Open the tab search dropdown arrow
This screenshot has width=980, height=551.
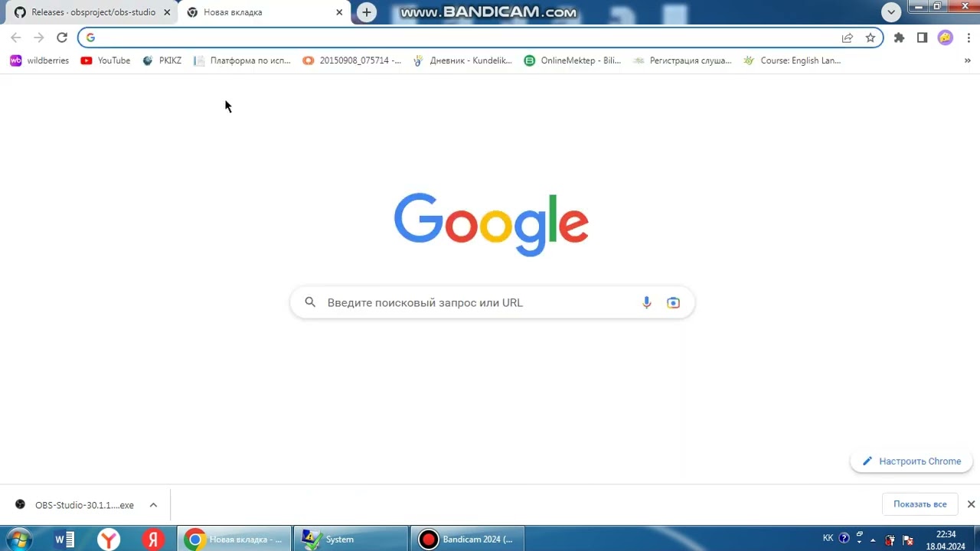coord(890,12)
